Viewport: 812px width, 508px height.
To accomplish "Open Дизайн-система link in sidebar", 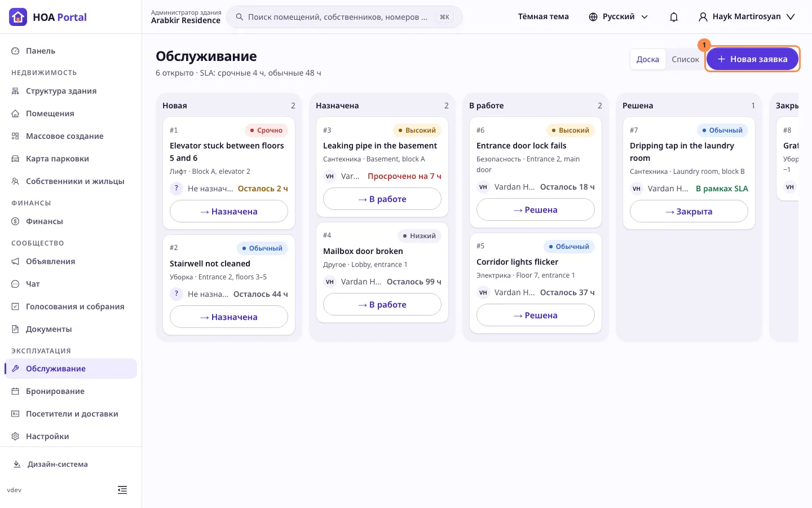I will (x=58, y=465).
